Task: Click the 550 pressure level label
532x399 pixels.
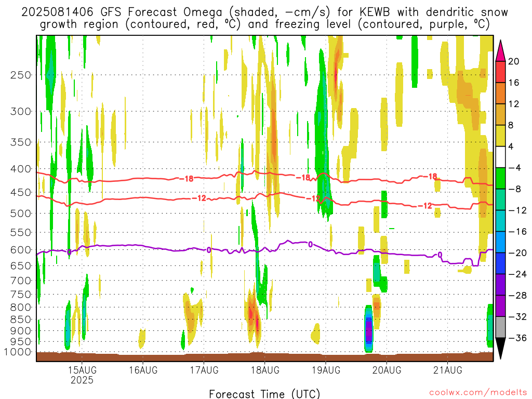Action: [21, 232]
